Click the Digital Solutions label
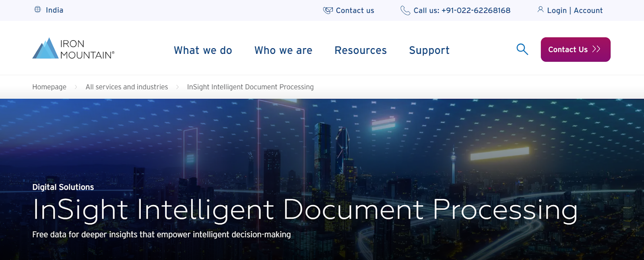This screenshot has height=260, width=644. [x=63, y=187]
